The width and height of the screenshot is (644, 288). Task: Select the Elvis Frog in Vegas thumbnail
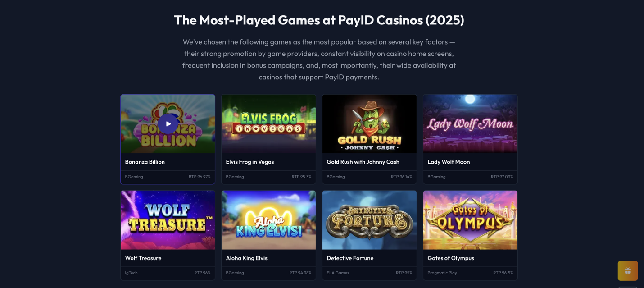click(268, 123)
